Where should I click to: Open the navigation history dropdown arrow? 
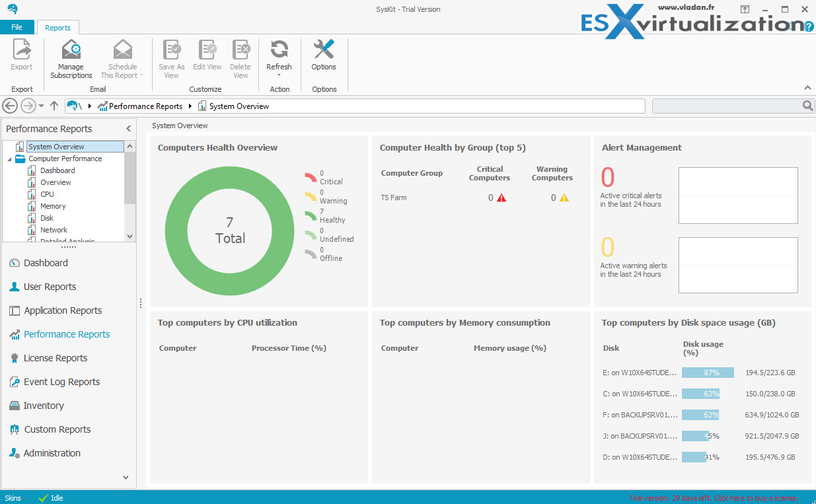42,106
